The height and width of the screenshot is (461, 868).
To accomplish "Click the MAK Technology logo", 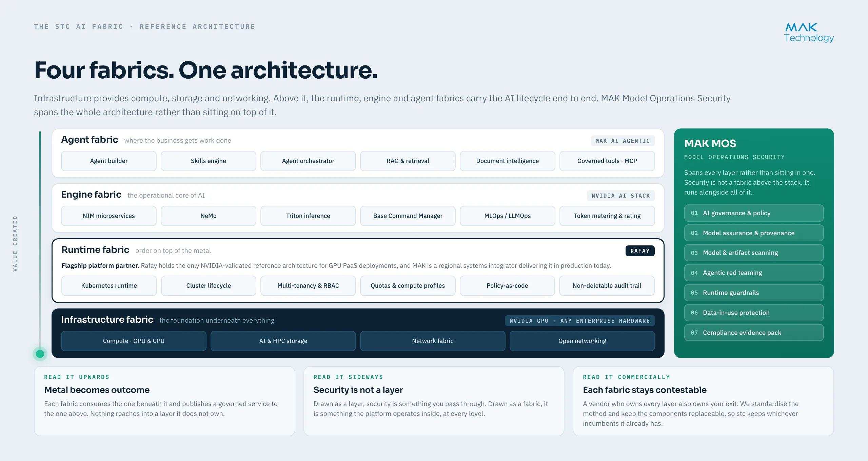I will [x=809, y=33].
